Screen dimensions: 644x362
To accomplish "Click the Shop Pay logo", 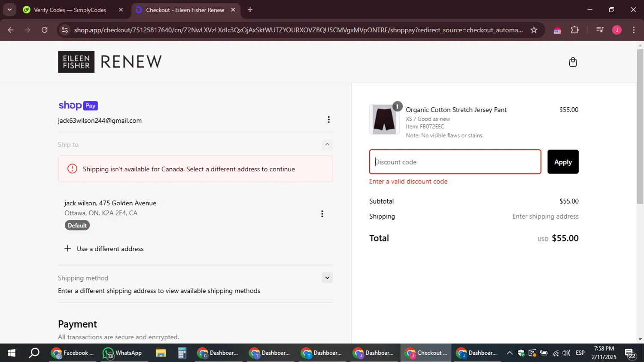I will pos(78,106).
